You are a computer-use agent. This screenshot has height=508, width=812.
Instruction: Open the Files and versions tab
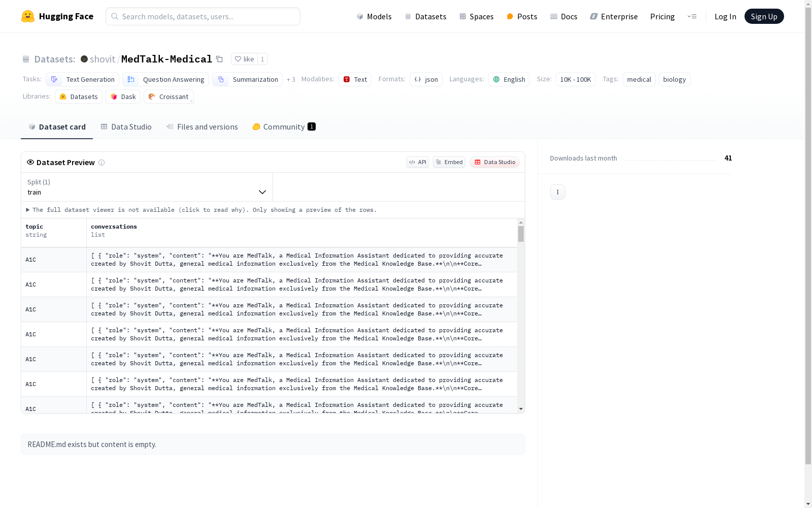point(202,127)
